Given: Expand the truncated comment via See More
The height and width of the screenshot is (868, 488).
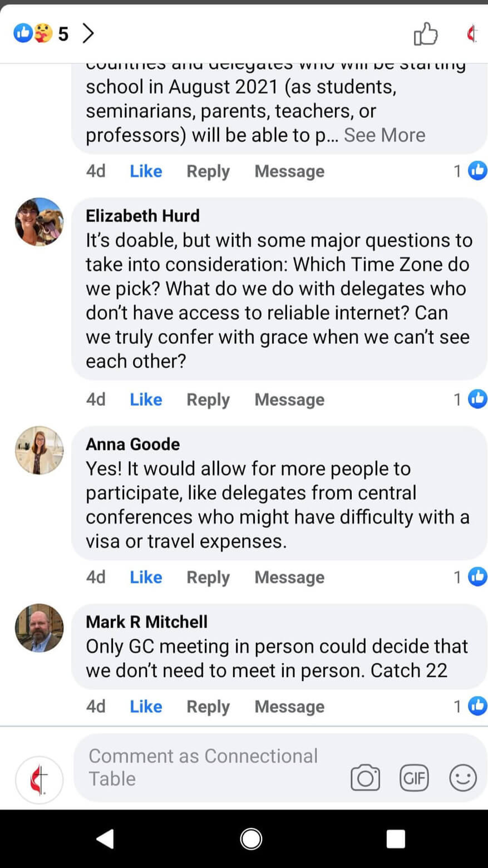Looking at the screenshot, I should coord(384,135).
